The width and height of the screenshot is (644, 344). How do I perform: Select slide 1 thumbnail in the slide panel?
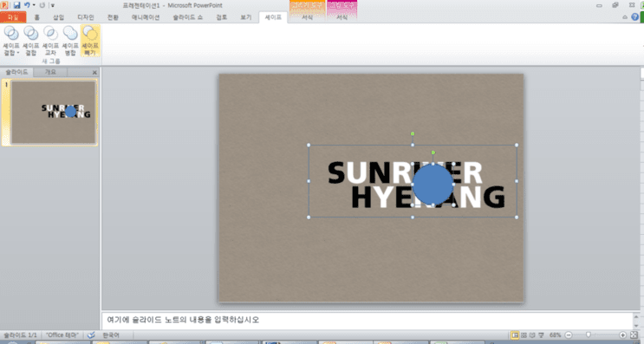coord(54,112)
